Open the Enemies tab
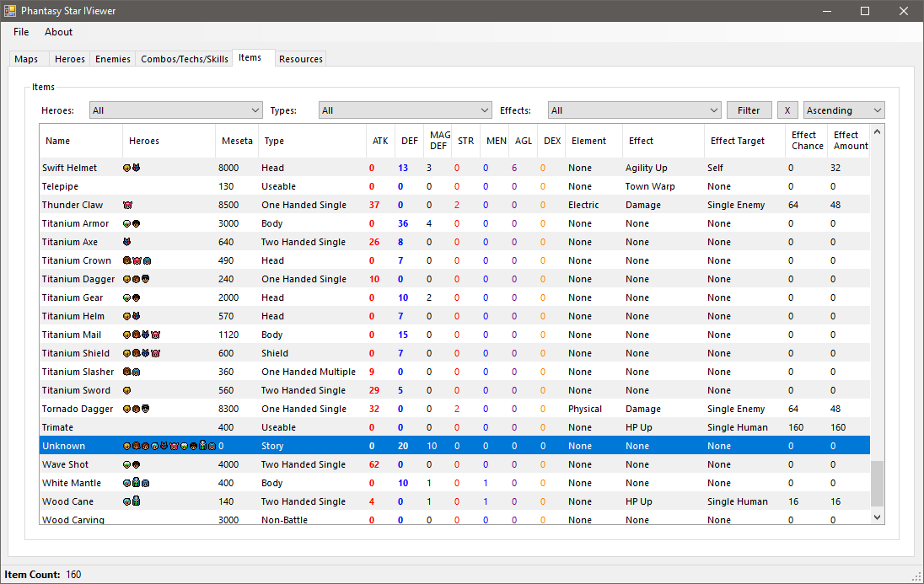Image resolution: width=924 pixels, height=584 pixels. point(113,59)
